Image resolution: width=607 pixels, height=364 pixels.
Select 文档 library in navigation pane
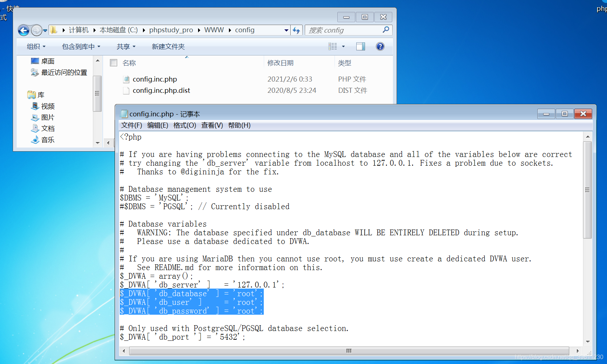pos(48,129)
